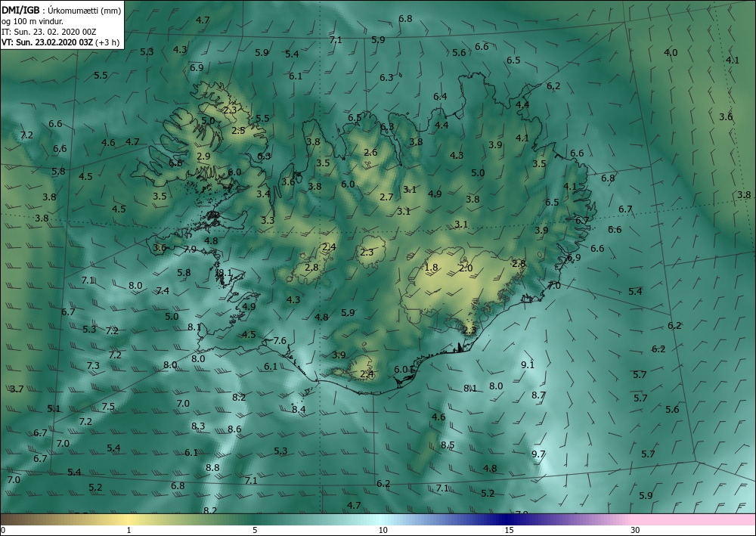Click the 6.4 value on the map
756x536 pixels.
tap(440, 97)
